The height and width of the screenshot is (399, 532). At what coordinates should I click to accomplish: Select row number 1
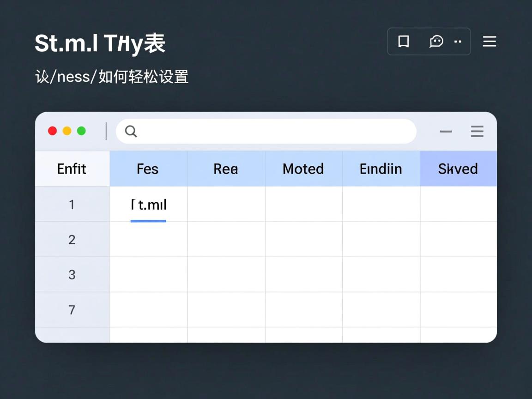point(72,204)
